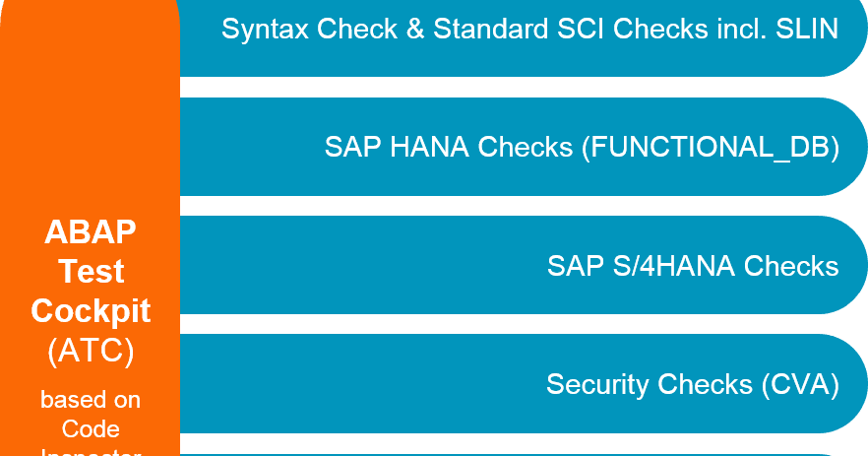Viewport: 868px width, 456px height.
Task: Click the ampersand in the top bar
Action: tap(415, 29)
